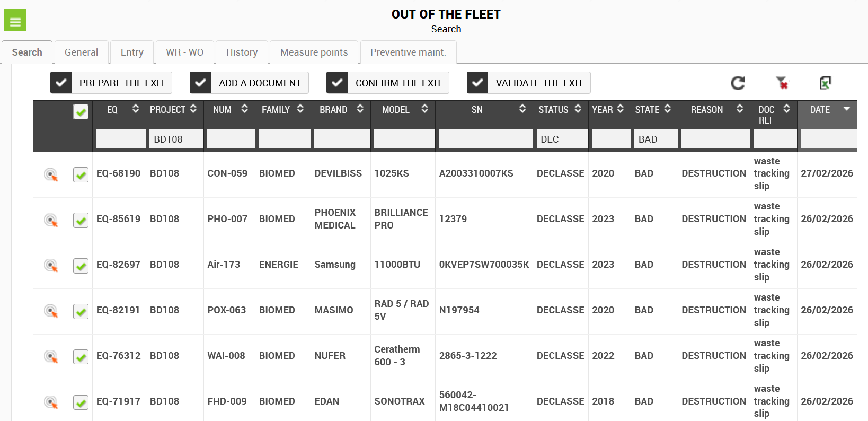Click the refresh arrow icon
The height and width of the screenshot is (421, 868).
tap(738, 83)
